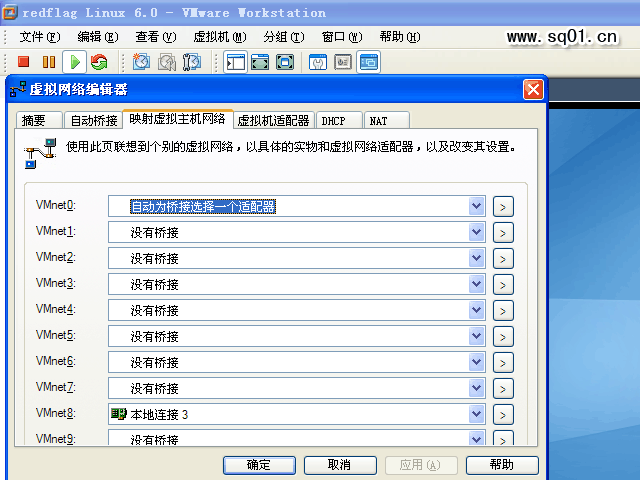Click the 确定 button

259,465
